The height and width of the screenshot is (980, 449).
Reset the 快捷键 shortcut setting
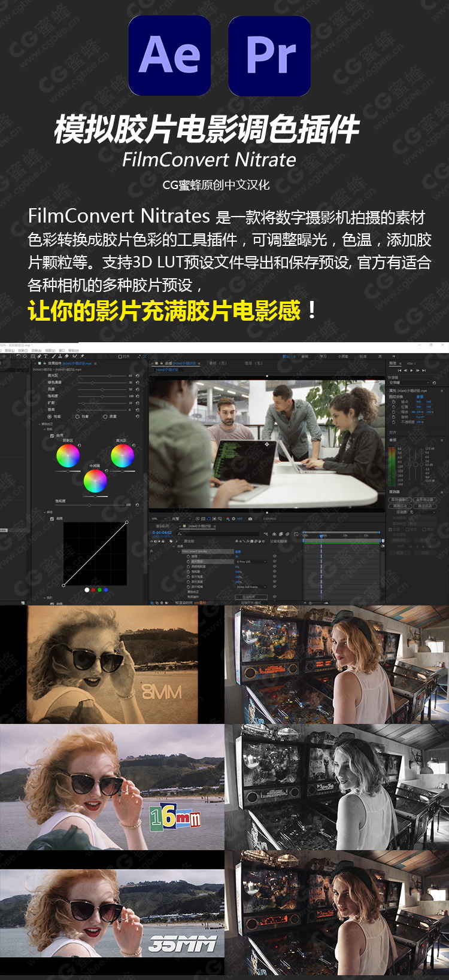click(434, 383)
